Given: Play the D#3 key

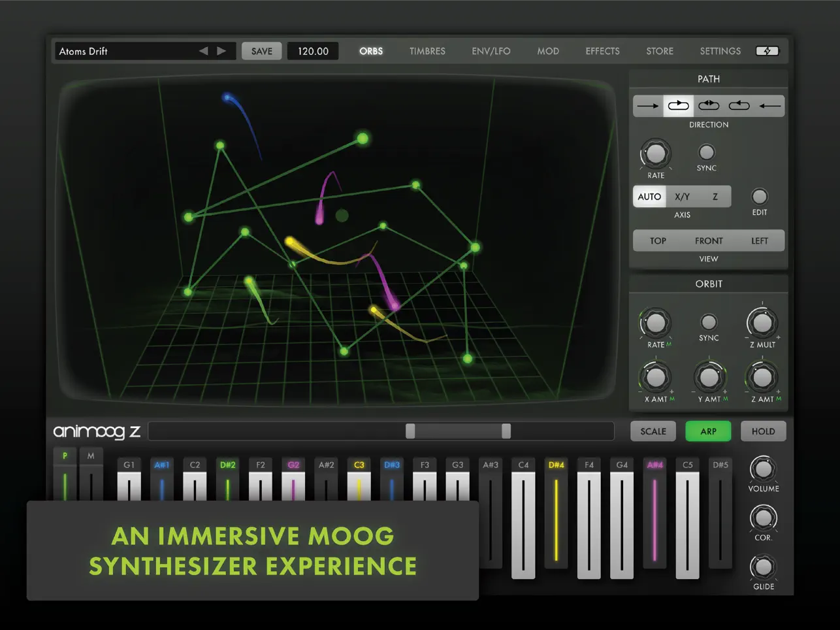Looking at the screenshot, I should (x=392, y=480).
